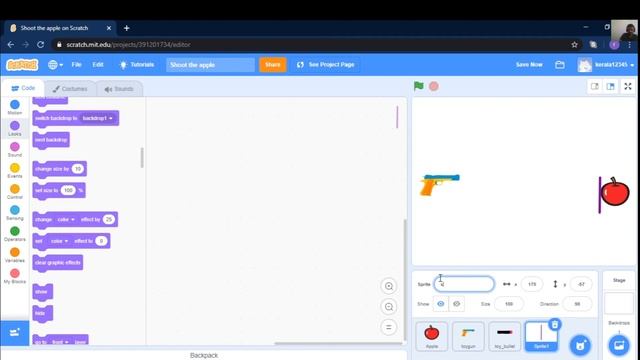Select the Motion block category
The width and height of the screenshot is (640, 360).
pyautogui.click(x=15, y=107)
